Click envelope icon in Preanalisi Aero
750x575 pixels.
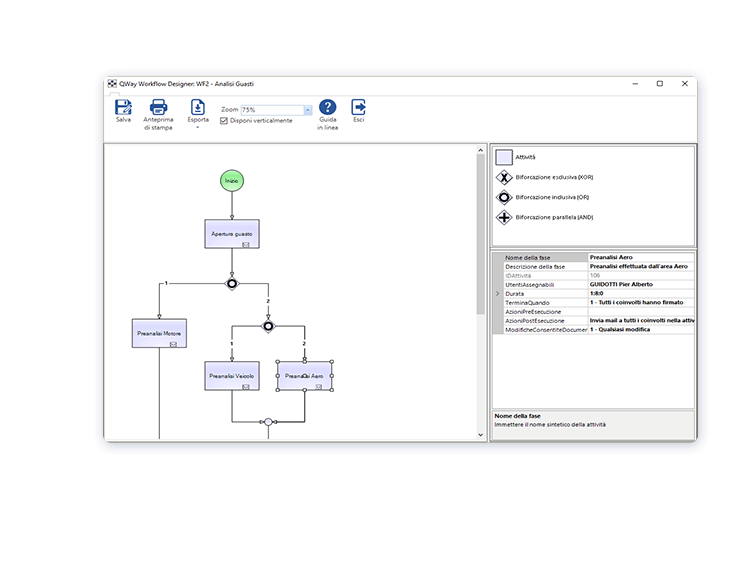(x=319, y=387)
